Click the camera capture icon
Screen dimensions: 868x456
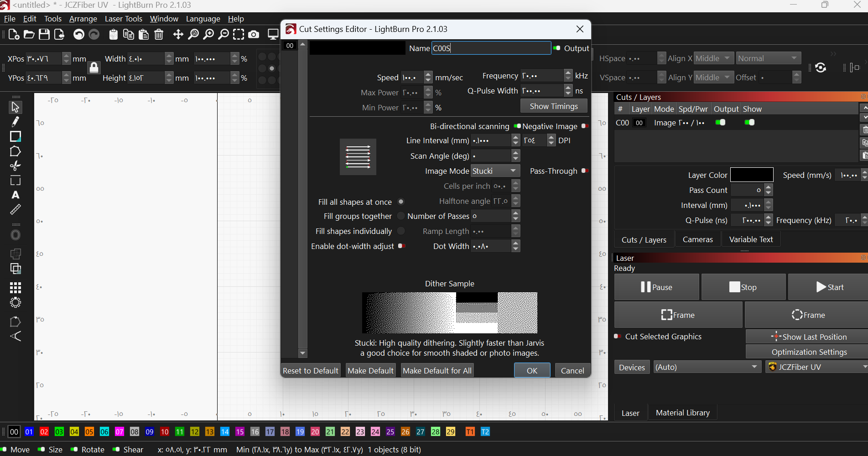click(x=254, y=35)
